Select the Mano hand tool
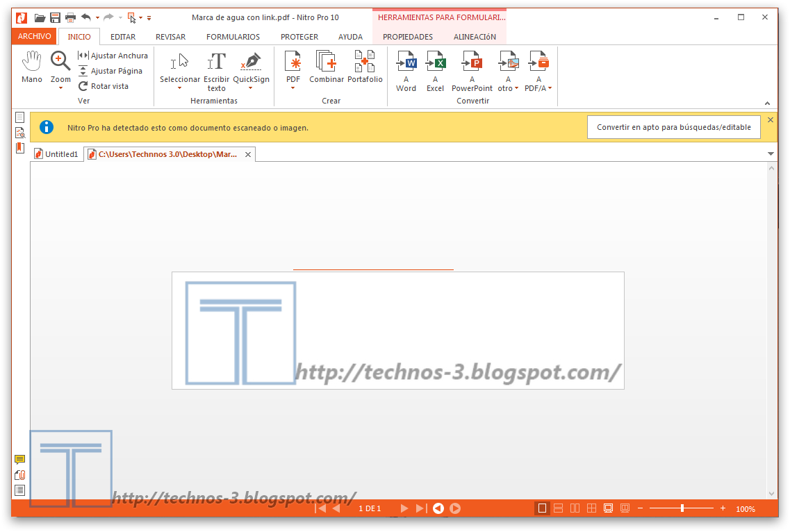 pos(32,67)
